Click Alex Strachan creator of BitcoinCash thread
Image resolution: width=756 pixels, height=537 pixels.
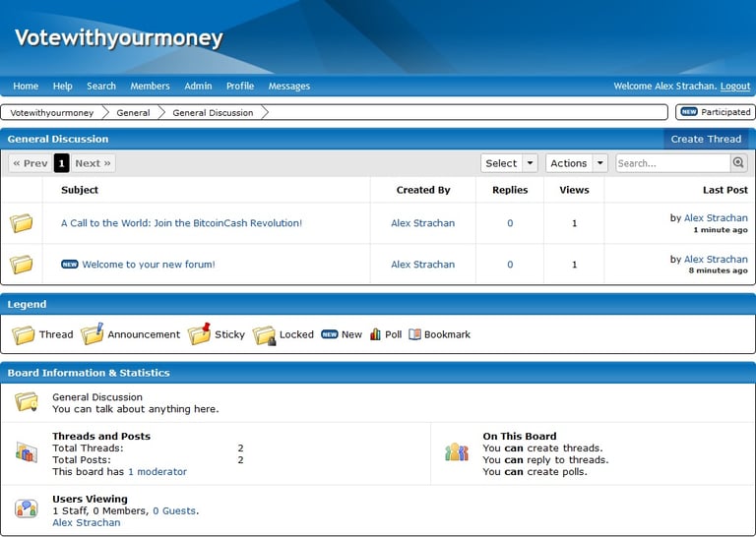point(423,223)
